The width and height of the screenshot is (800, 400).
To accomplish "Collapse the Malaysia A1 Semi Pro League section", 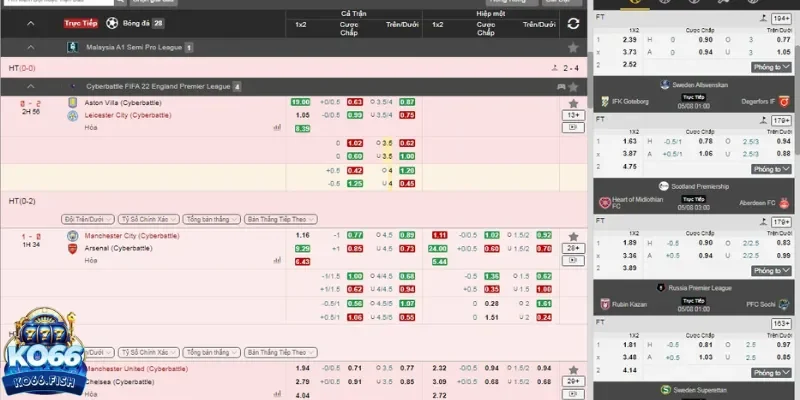I will point(30,47).
